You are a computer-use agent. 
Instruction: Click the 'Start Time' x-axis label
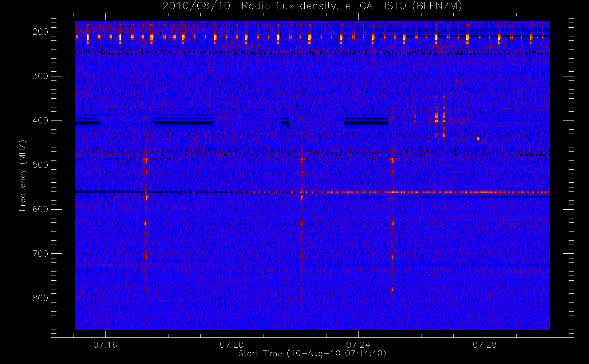tap(312, 353)
